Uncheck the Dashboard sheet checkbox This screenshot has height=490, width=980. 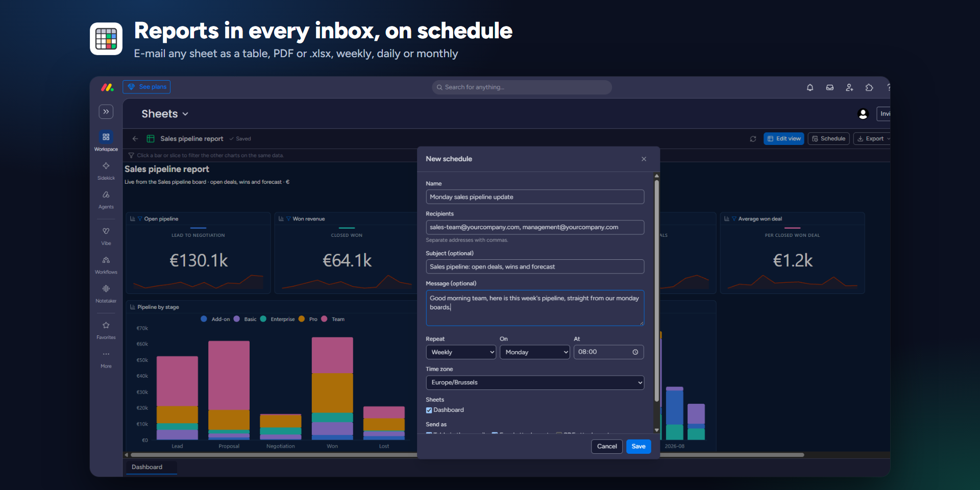tap(429, 410)
